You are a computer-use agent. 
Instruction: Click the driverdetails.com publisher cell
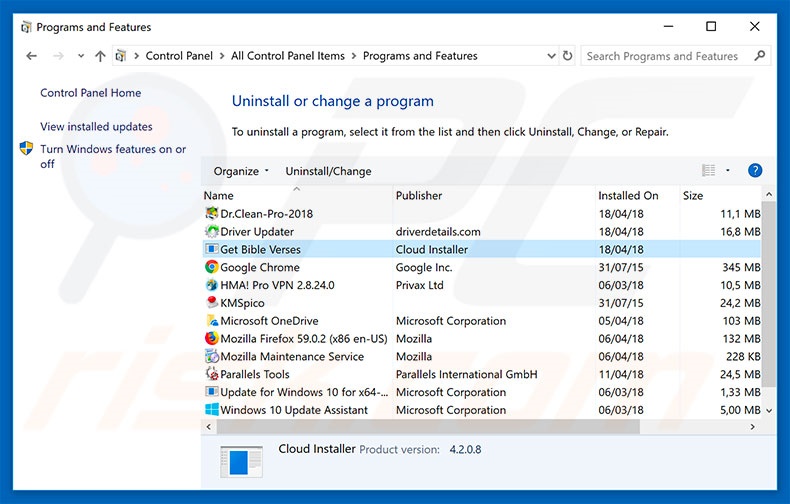tap(438, 232)
